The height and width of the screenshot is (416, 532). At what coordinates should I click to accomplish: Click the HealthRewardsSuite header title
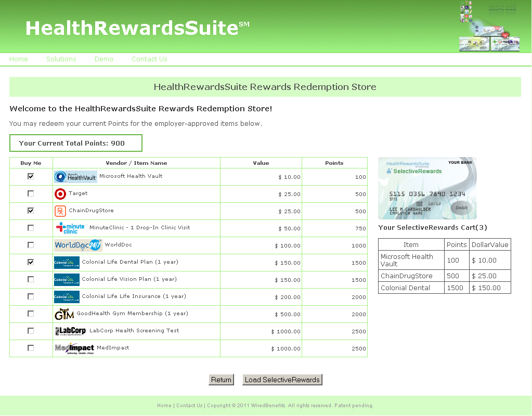pyautogui.click(x=137, y=28)
